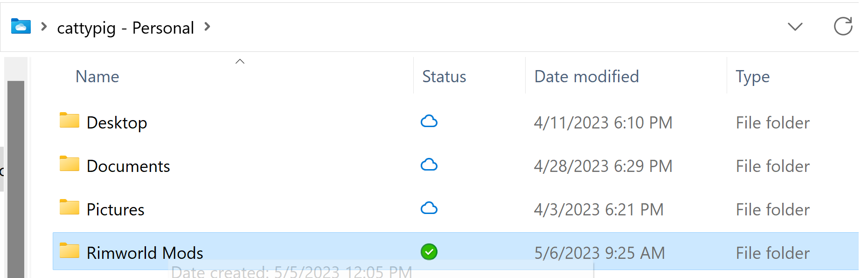This screenshot has height=278, width=868.
Task: Expand the chevron after cattypig - Personal
Action: [208, 27]
